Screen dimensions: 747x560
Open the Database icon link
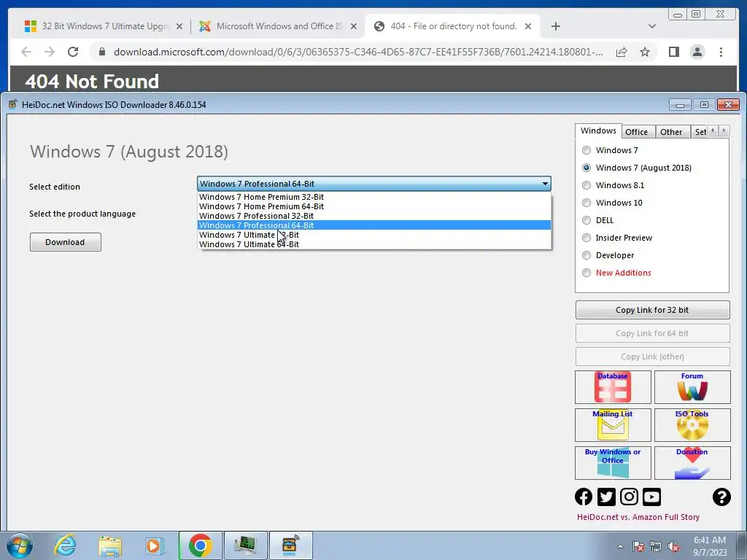click(x=613, y=387)
